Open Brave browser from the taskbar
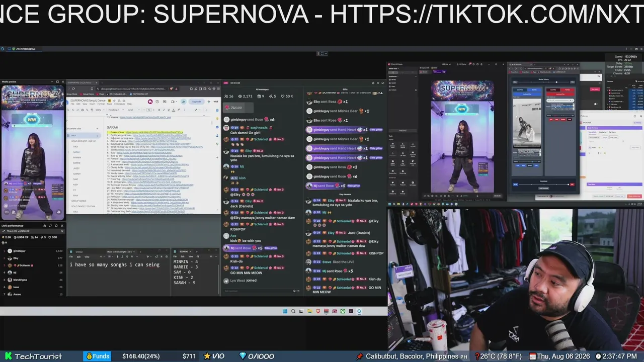The width and height of the screenshot is (644, 362). click(x=318, y=311)
